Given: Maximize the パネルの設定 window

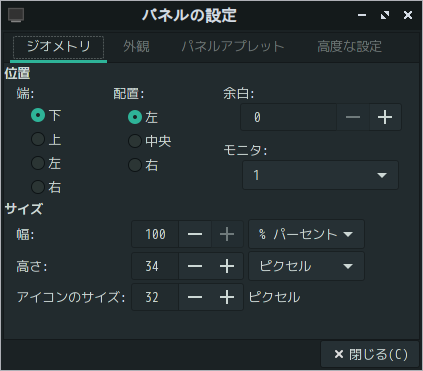Looking at the screenshot, I should pos(385,15).
